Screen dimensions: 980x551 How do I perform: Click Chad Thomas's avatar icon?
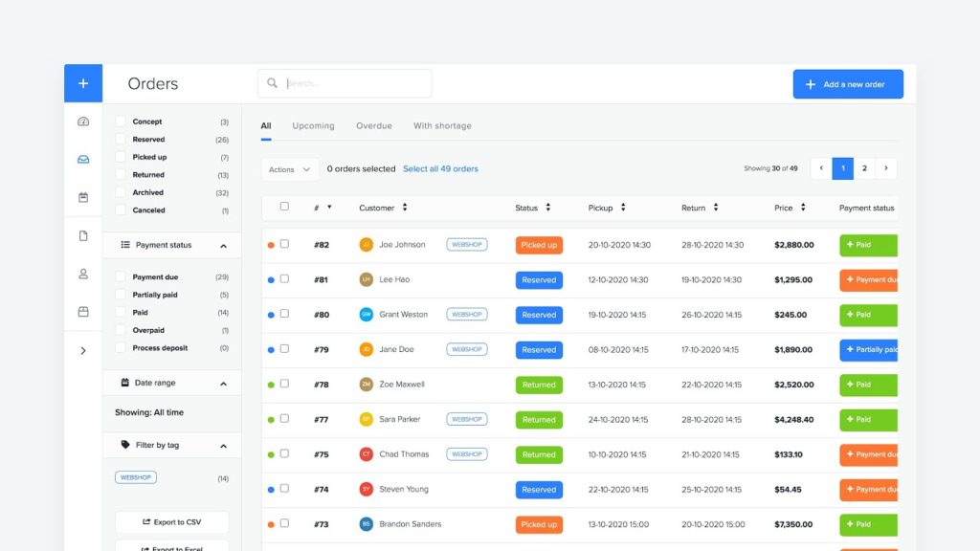[x=367, y=454]
